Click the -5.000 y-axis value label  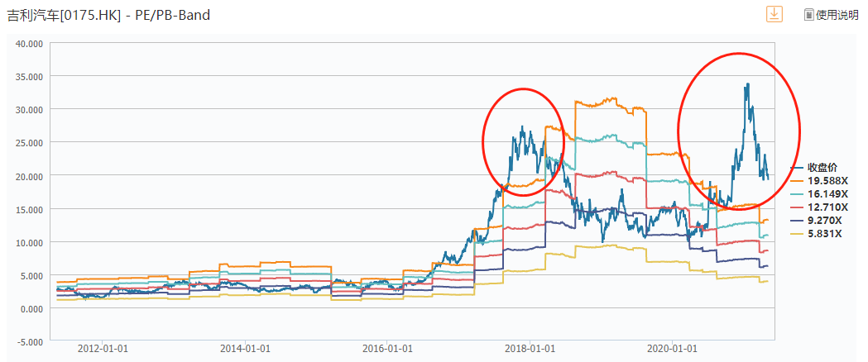coord(30,341)
